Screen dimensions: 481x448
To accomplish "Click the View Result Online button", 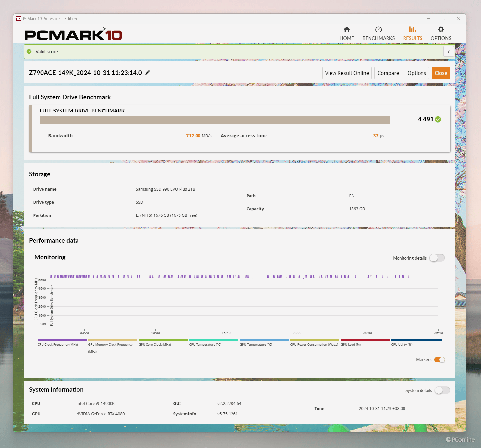I will (347, 73).
